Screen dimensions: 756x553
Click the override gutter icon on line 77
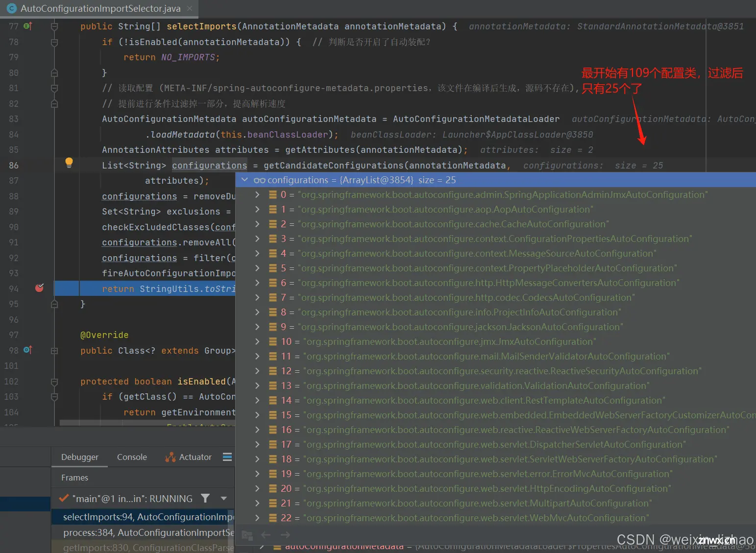pyautogui.click(x=28, y=26)
